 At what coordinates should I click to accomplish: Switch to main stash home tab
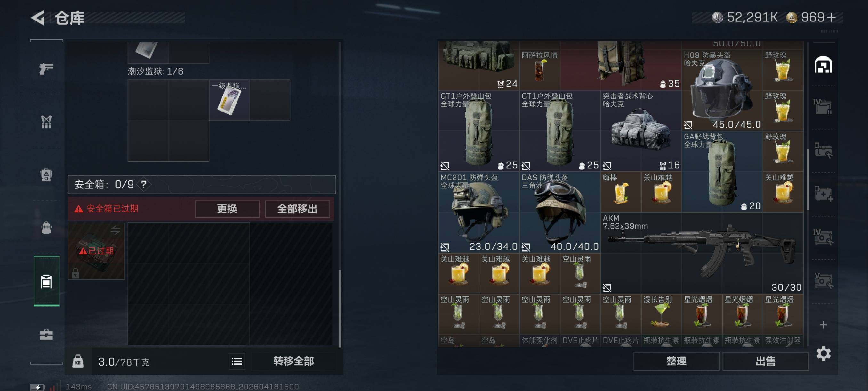pos(823,64)
